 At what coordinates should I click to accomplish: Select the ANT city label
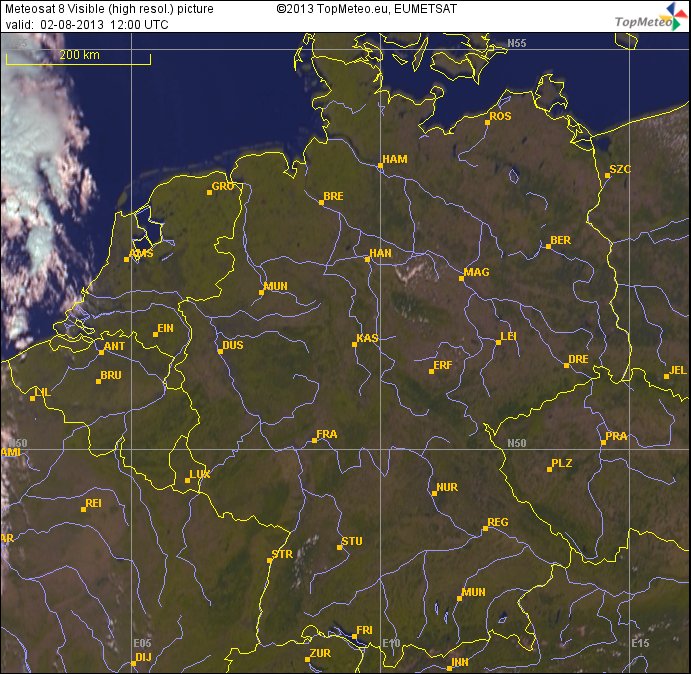click(x=115, y=346)
